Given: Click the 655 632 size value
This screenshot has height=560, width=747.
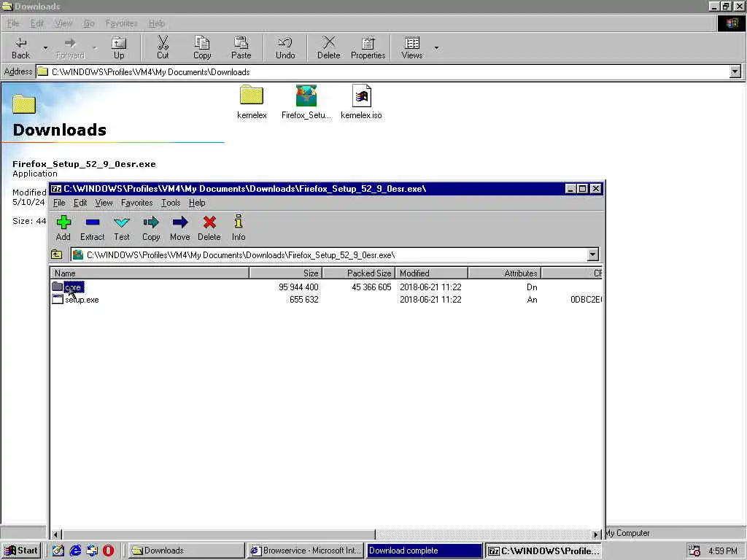Looking at the screenshot, I should (x=304, y=300).
